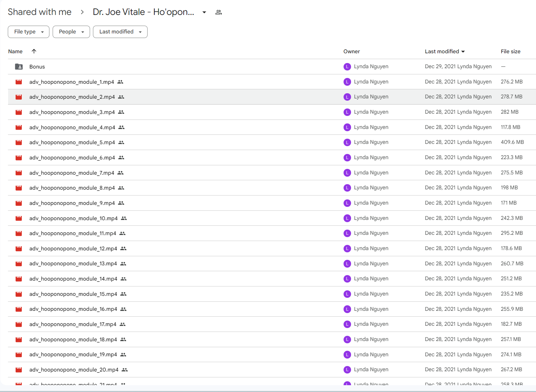This screenshot has height=392, width=536.
Task: Click shared icon next to module_16.mp4
Action: click(x=123, y=309)
